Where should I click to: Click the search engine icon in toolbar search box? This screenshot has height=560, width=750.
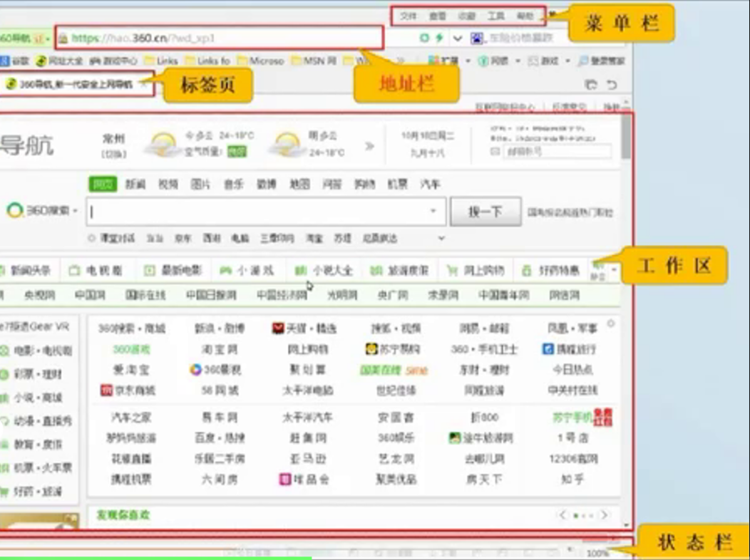477,38
